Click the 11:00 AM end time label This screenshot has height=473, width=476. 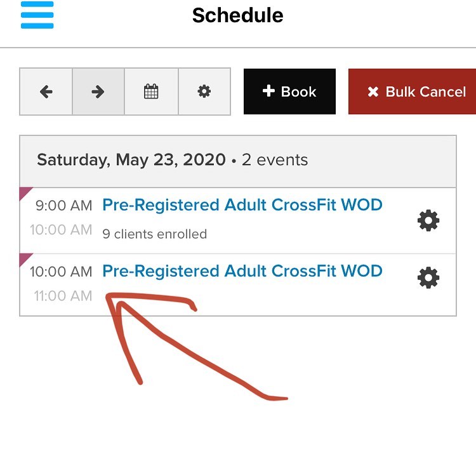(63, 296)
